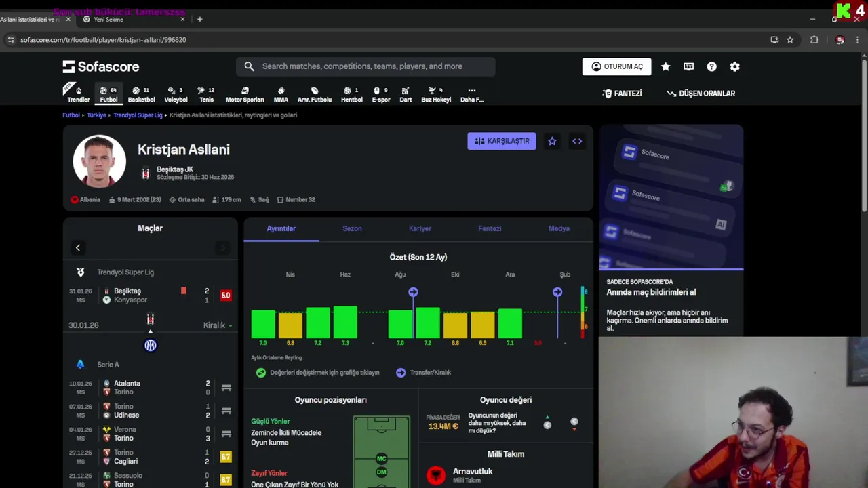Screen dimensions: 868x488
Task: Select Voleybol sports category
Action: point(176,94)
